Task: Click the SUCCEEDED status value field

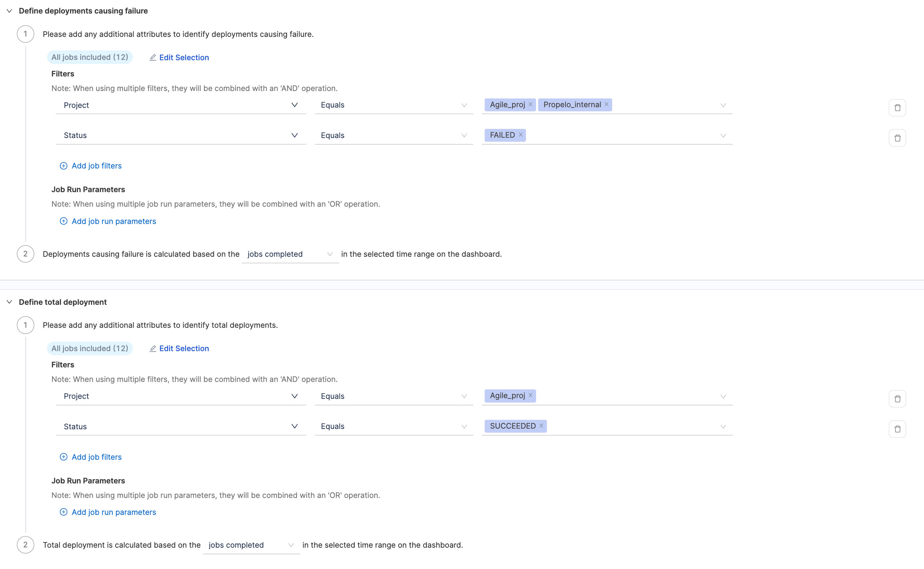Action: coord(632,426)
